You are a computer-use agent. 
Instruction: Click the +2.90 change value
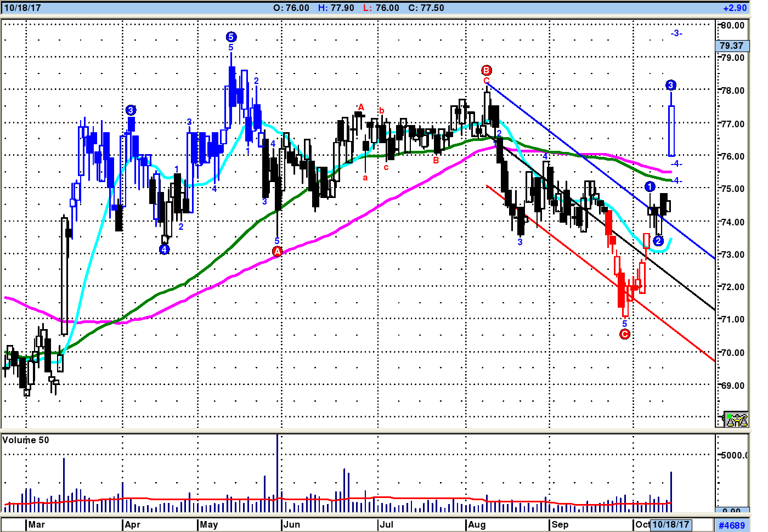point(735,8)
